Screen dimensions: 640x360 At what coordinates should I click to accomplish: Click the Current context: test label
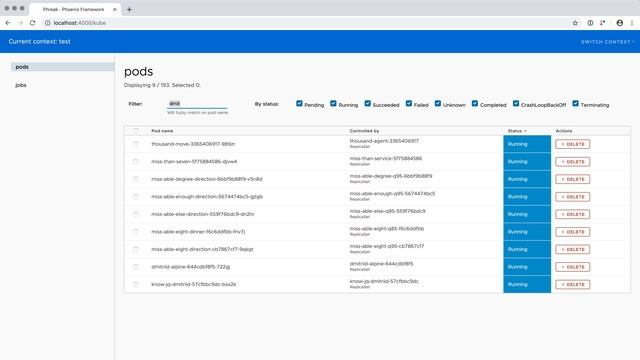(40, 42)
